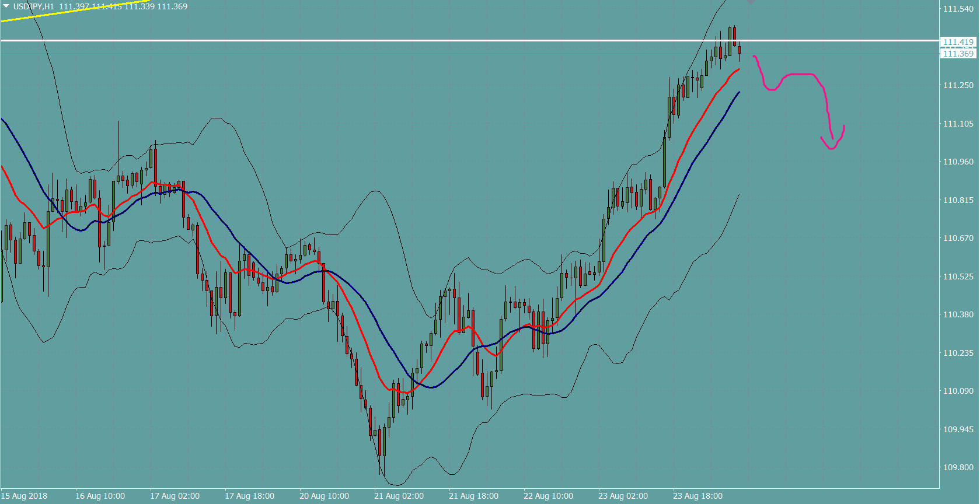
Task: Click the 109.800 price scale label
Action: [958, 467]
